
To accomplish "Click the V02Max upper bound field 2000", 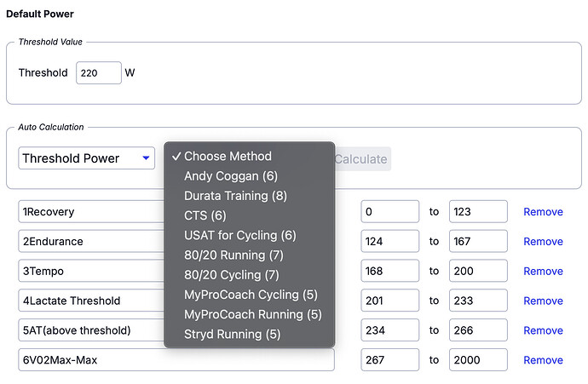I will [479, 360].
